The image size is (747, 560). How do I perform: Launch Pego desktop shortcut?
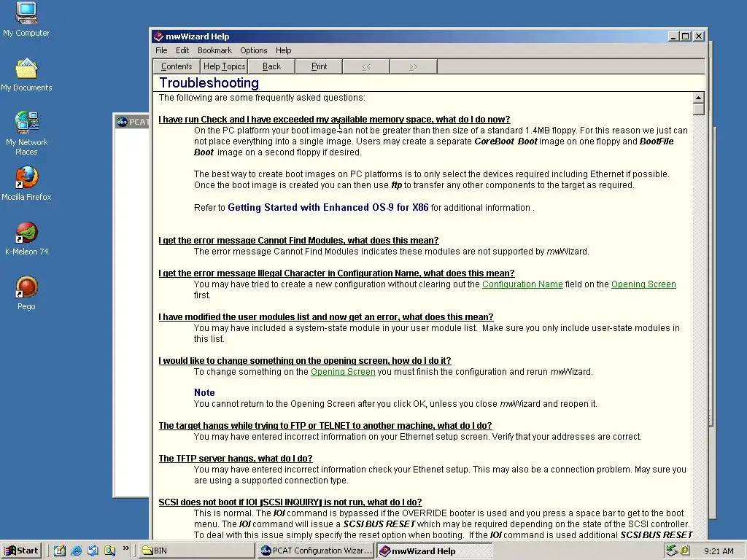27,293
